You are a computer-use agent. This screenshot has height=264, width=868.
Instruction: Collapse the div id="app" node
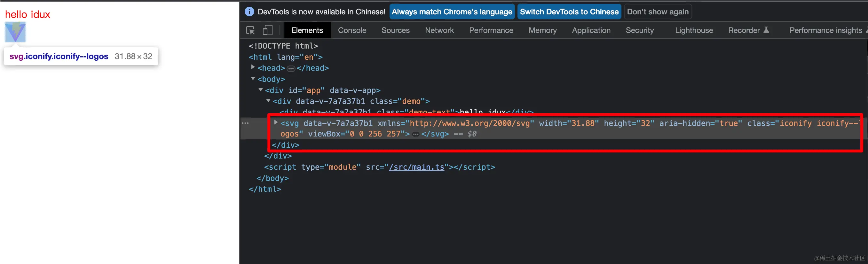click(x=260, y=89)
